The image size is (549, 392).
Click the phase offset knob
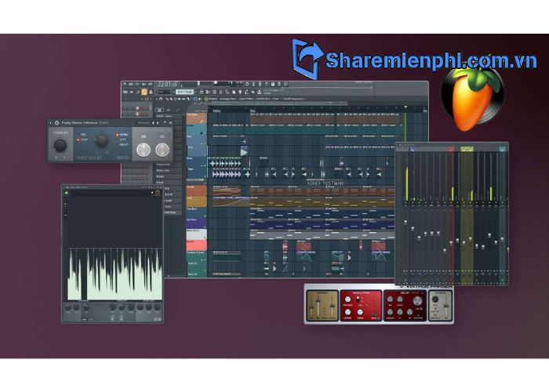coord(102,140)
